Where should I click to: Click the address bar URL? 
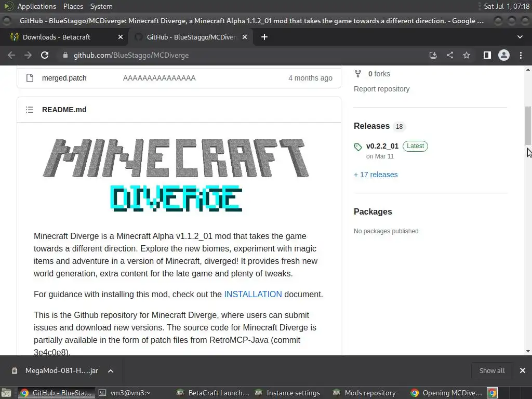(x=131, y=55)
